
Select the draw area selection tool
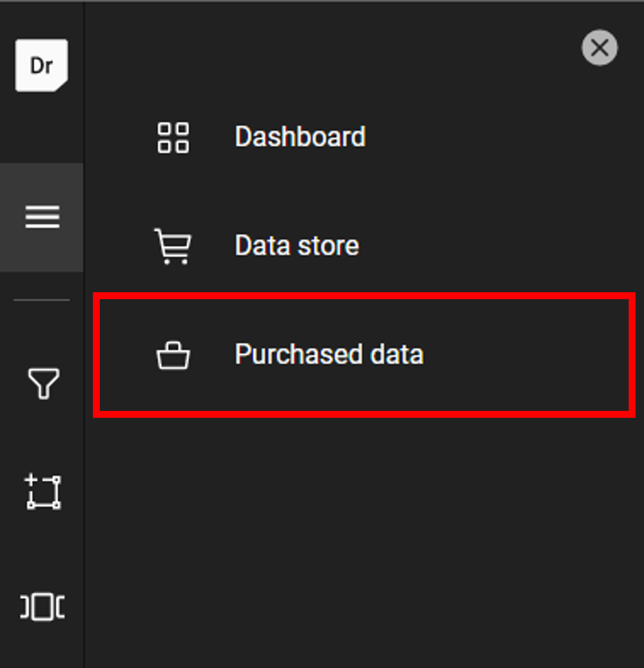43,492
